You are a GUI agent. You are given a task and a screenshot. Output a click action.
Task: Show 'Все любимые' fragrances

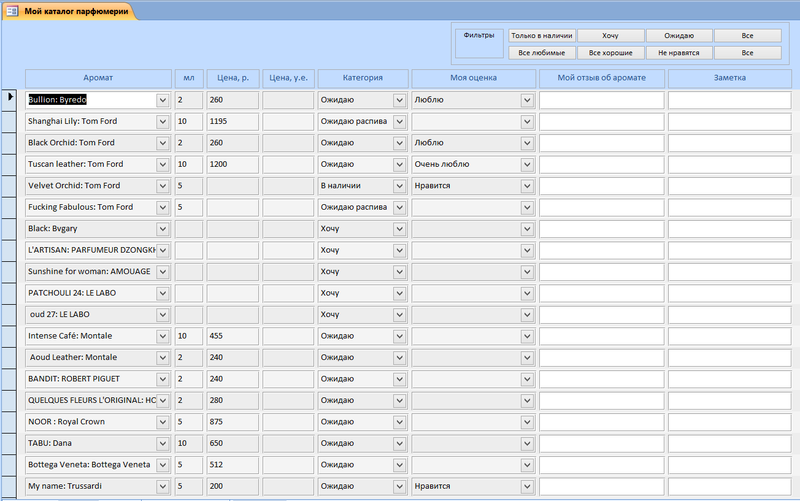tap(542, 53)
